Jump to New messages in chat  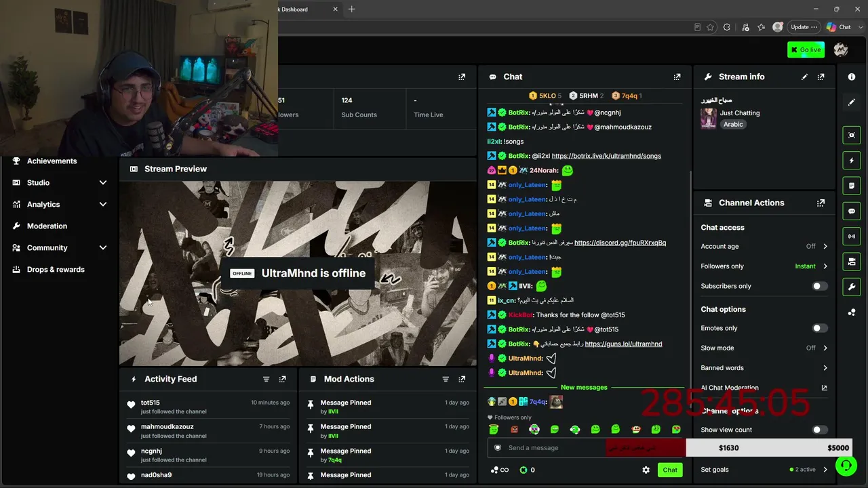pos(584,388)
